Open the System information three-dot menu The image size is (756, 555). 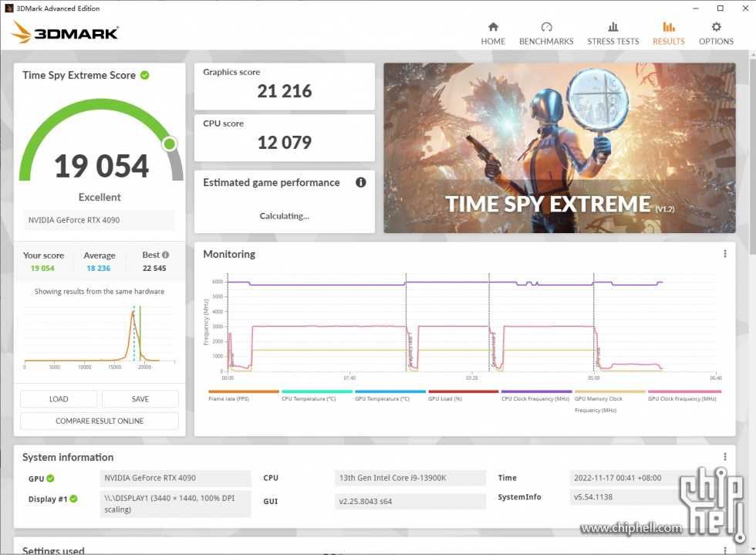(x=724, y=456)
